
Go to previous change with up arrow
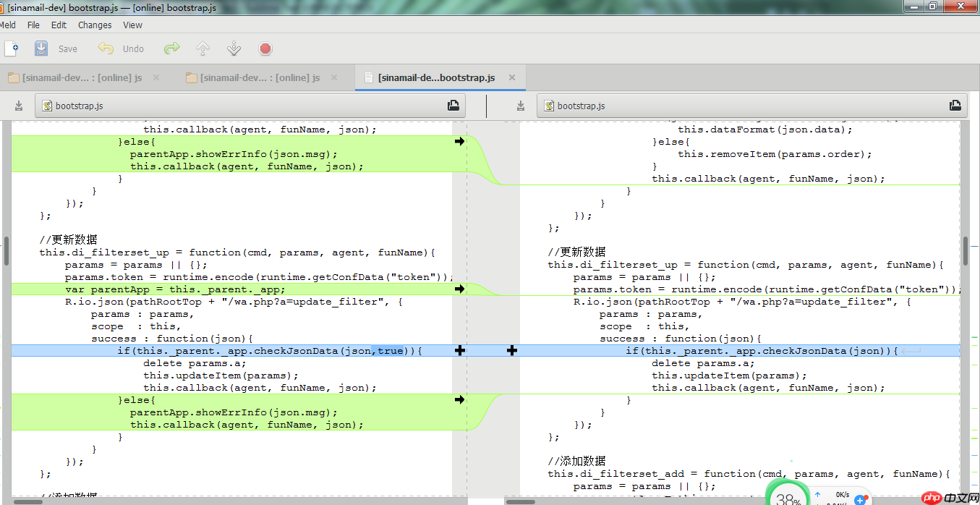click(x=203, y=48)
